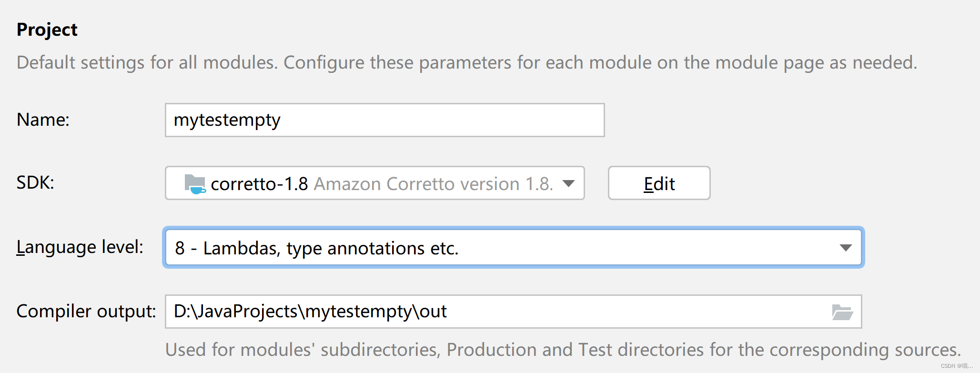The image size is (980, 373).
Task: Click the corretto-1.8 SDK name text
Action: pos(259,184)
